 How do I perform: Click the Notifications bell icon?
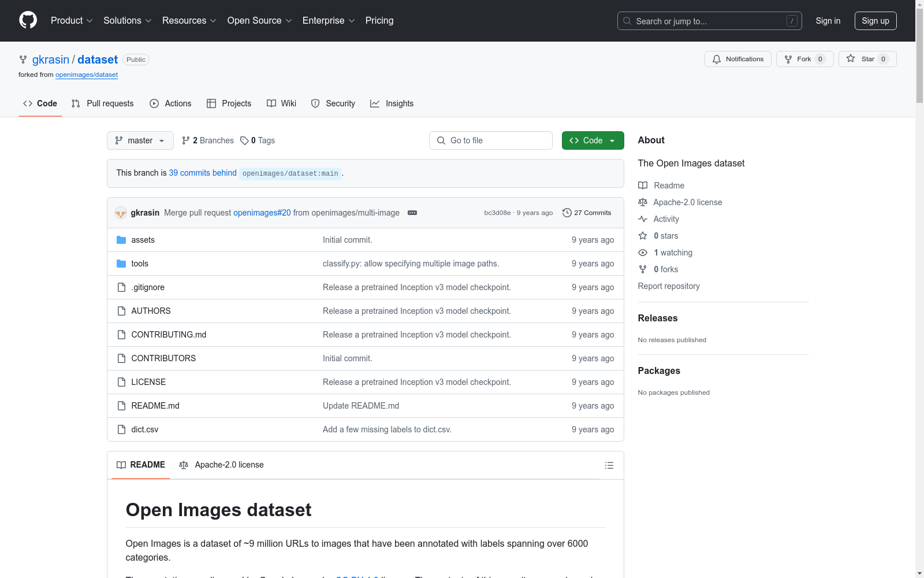717,59
